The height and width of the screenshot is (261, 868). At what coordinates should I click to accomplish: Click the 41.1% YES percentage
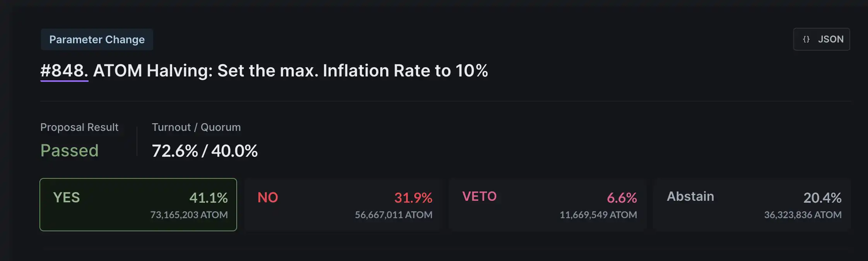[x=208, y=198]
